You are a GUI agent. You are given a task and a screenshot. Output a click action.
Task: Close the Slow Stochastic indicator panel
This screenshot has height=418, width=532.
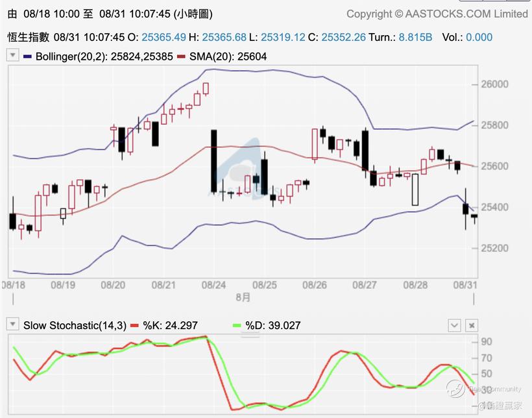click(472, 325)
